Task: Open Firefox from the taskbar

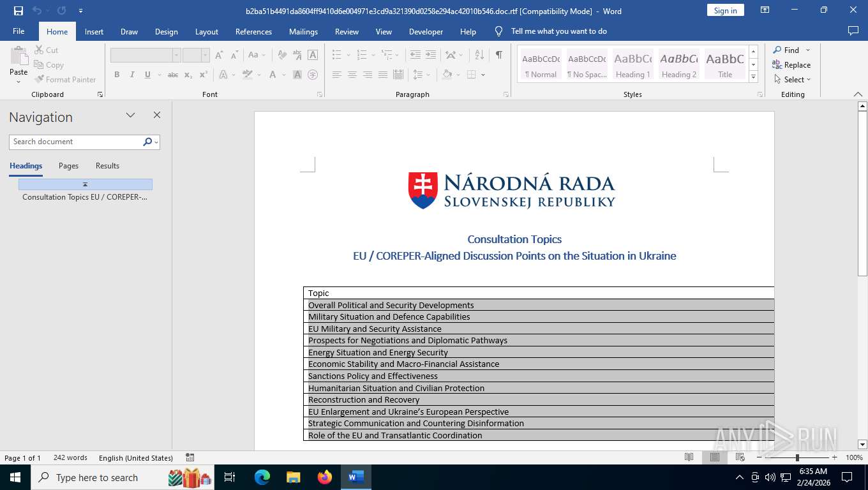Action: click(x=325, y=477)
